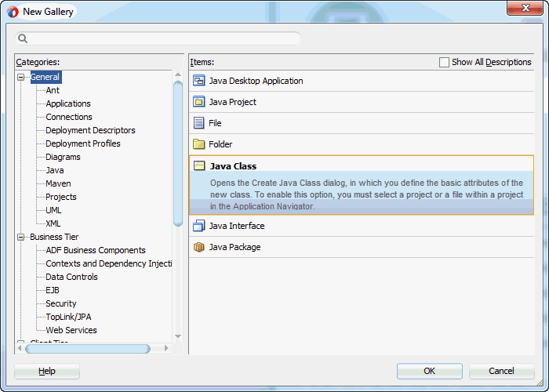Select ADF Business Components category
549x392 pixels.
pyautogui.click(x=96, y=250)
